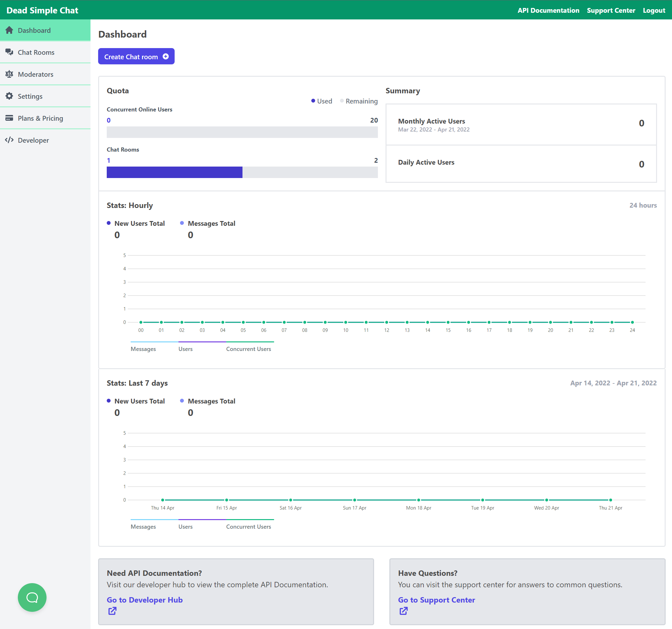Open the Developer menu item

click(x=45, y=140)
